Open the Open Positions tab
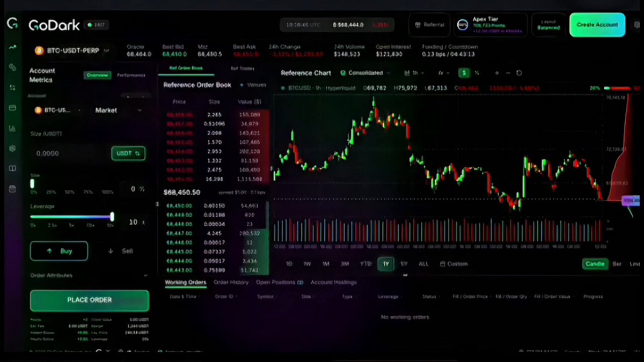The height and width of the screenshot is (362, 644). [280, 282]
